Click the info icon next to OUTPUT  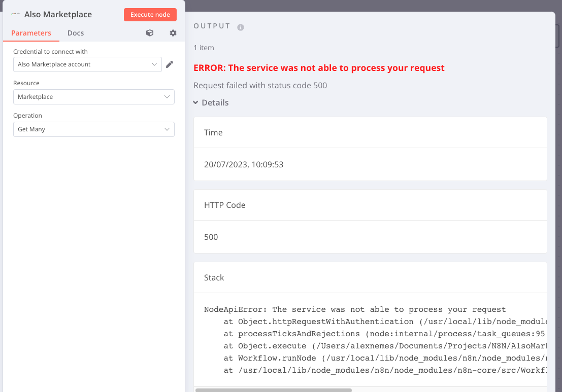pos(241,27)
